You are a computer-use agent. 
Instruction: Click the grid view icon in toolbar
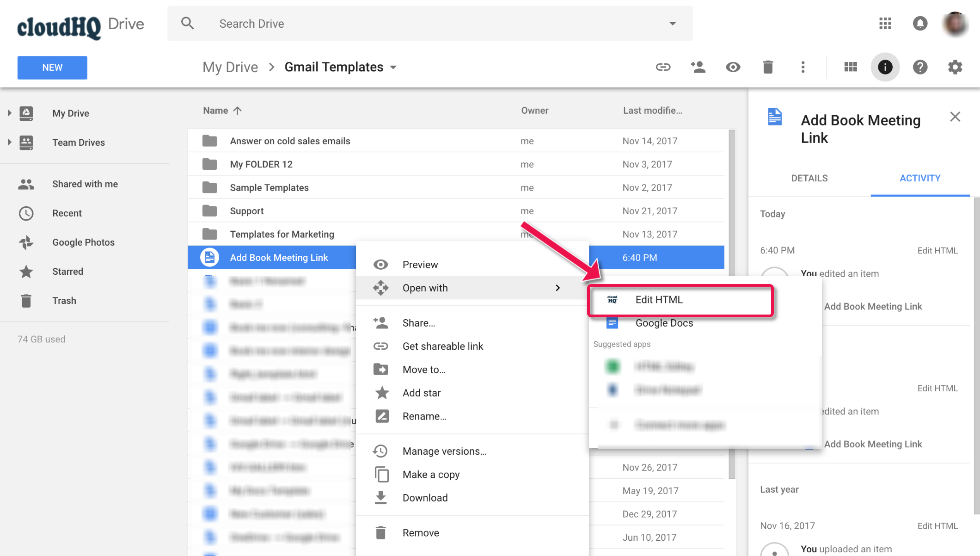click(850, 68)
